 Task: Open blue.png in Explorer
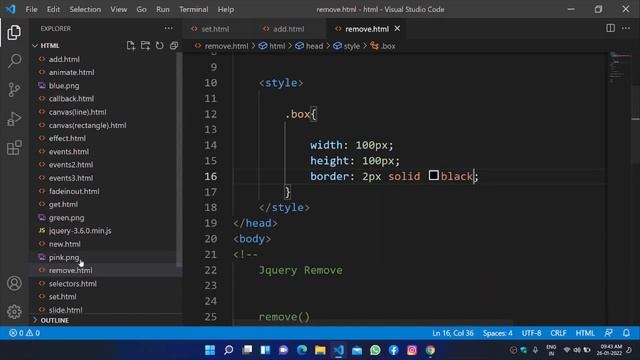pos(64,86)
